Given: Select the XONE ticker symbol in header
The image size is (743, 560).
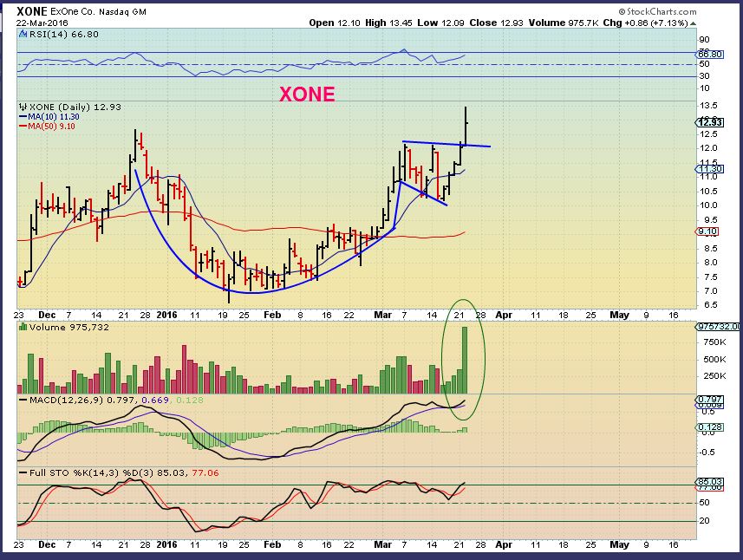Looking at the screenshot, I should point(32,11).
